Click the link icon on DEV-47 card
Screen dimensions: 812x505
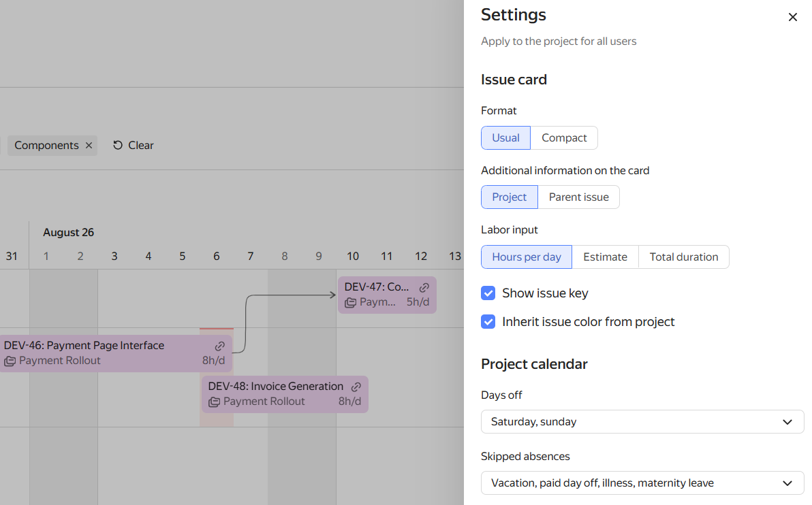pyautogui.click(x=424, y=287)
